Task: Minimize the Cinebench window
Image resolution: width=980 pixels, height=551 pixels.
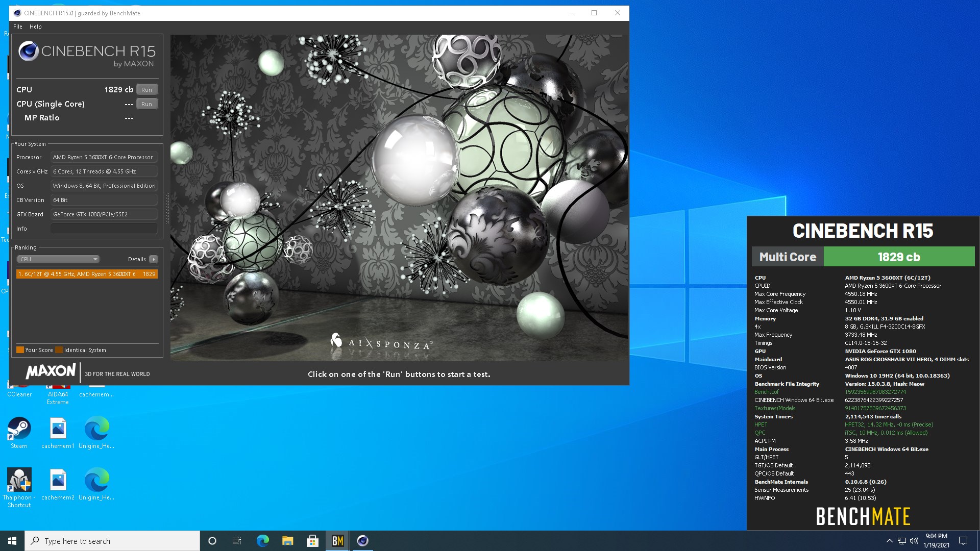Action: pos(571,13)
